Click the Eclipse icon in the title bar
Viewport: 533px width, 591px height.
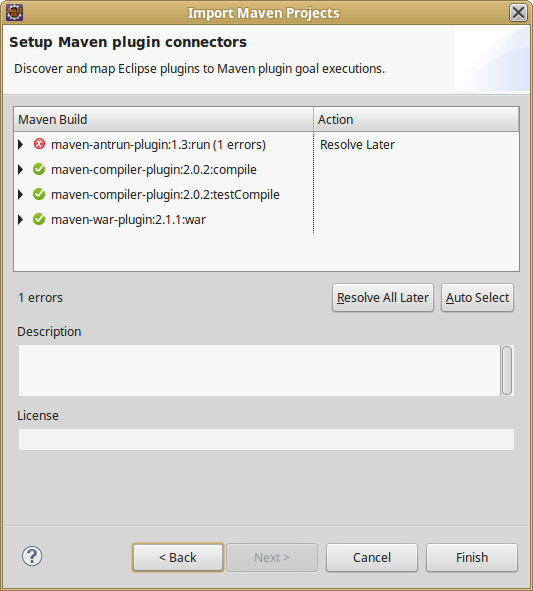[15, 13]
